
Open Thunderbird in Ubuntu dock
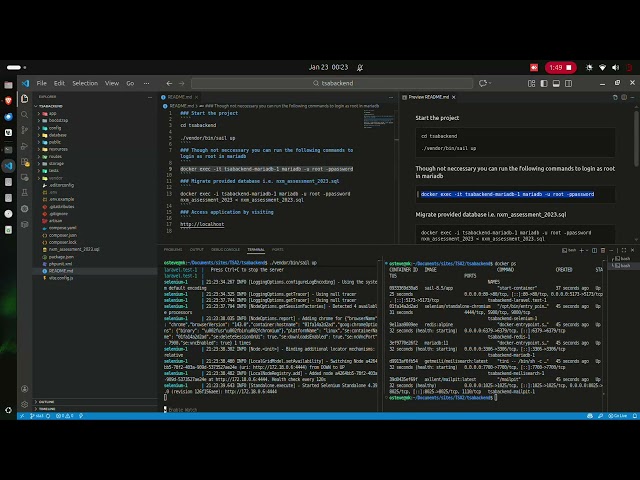tap(8, 117)
